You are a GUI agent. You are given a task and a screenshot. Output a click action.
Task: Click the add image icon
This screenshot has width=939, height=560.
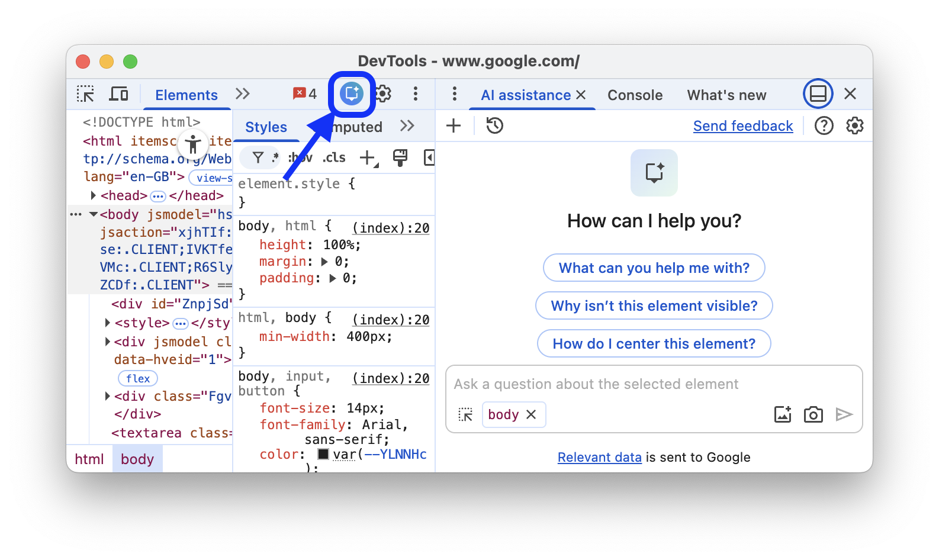782,415
